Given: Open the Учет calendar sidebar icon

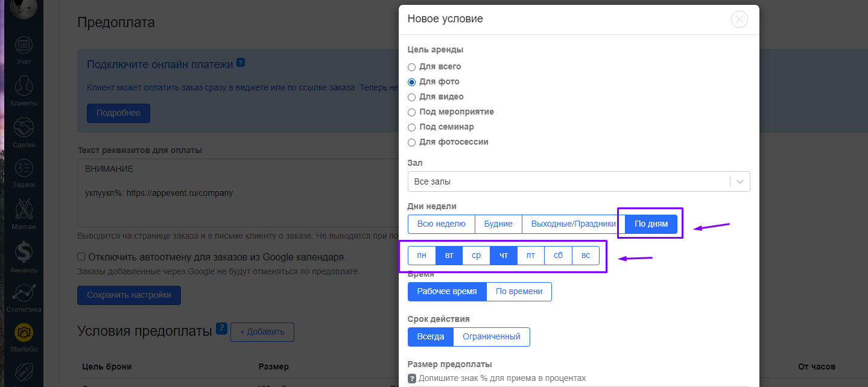Looking at the screenshot, I should pos(24,46).
